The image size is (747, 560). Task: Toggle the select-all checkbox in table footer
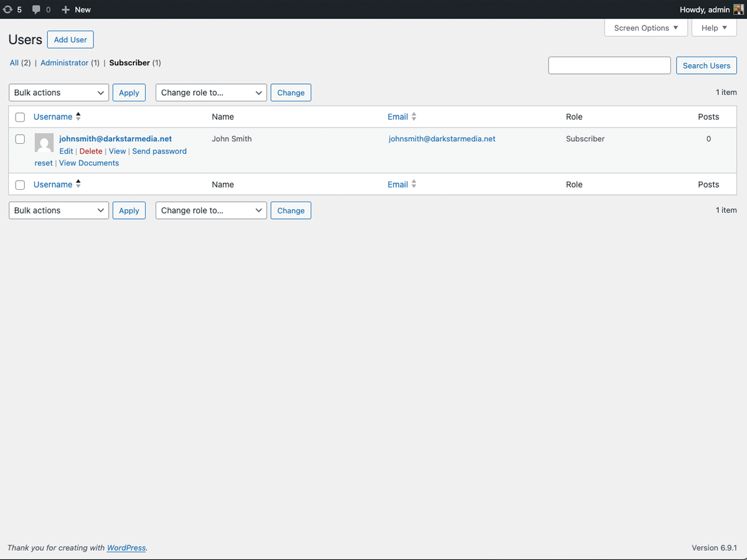click(x=20, y=185)
